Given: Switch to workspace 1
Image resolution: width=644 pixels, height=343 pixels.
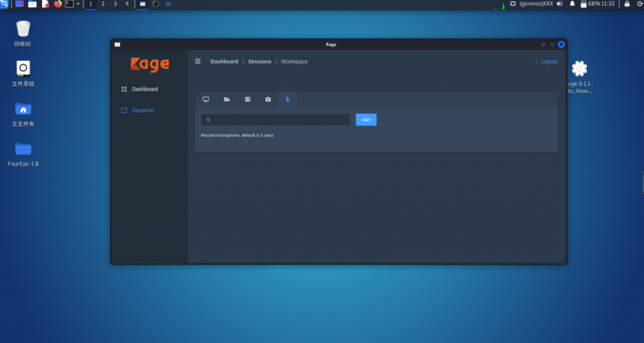Looking at the screenshot, I should (x=91, y=4).
